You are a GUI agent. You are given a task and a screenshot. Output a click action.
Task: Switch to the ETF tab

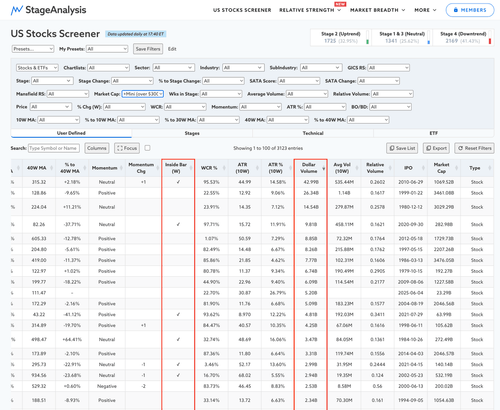(434, 133)
